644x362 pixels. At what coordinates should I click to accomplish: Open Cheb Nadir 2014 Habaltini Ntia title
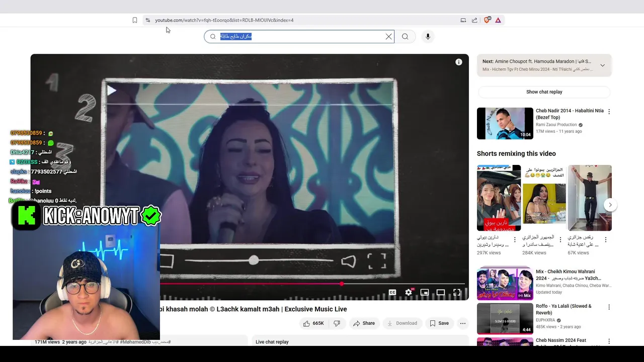pos(570,114)
